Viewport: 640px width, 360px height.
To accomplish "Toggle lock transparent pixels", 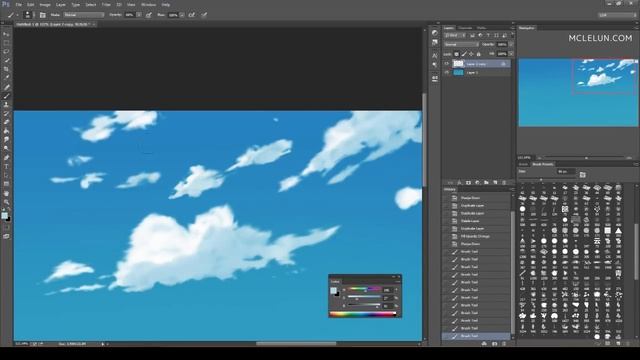I will point(456,54).
